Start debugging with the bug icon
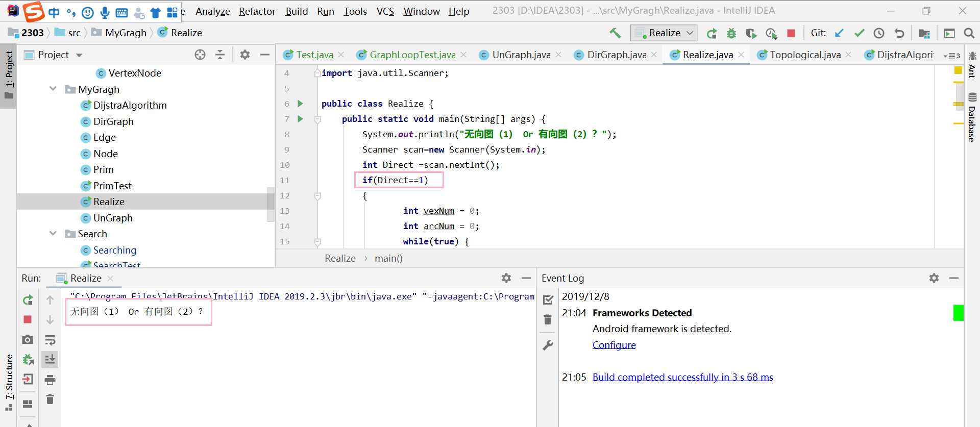This screenshot has width=980, height=427. click(731, 33)
